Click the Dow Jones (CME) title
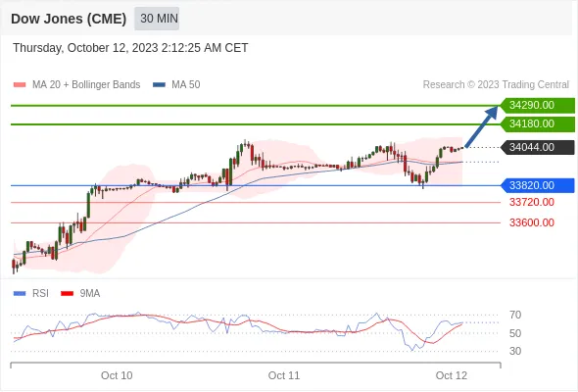The height and width of the screenshot is (392, 578). pyautogui.click(x=69, y=19)
